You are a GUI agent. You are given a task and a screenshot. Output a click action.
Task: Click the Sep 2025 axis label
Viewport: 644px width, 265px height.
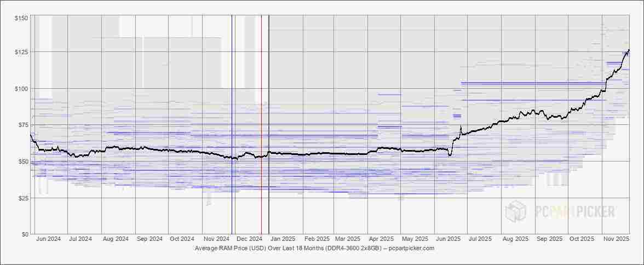[550, 239]
